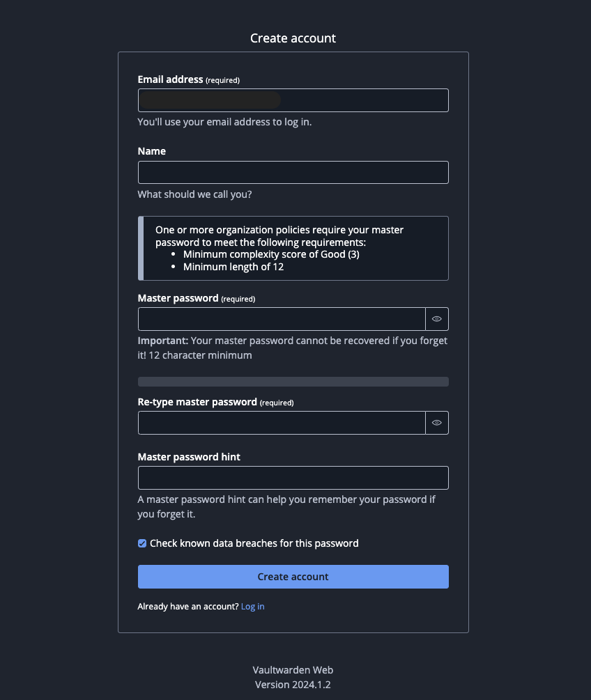Click the Email address field label
The width and height of the screenshot is (591, 700).
coord(170,80)
